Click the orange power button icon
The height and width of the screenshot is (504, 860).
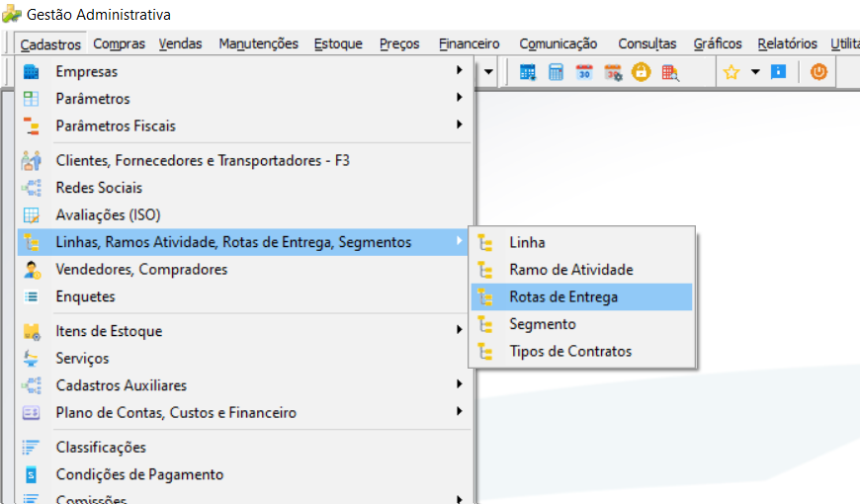(818, 72)
